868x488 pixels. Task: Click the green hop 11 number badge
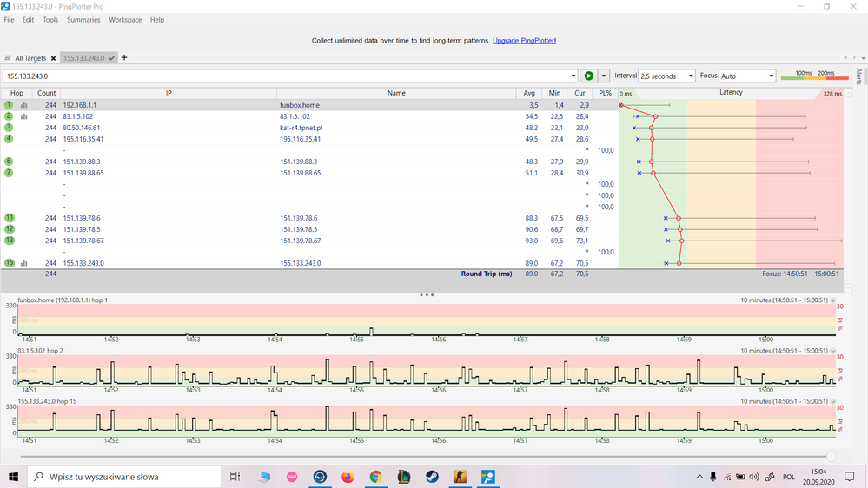point(10,218)
